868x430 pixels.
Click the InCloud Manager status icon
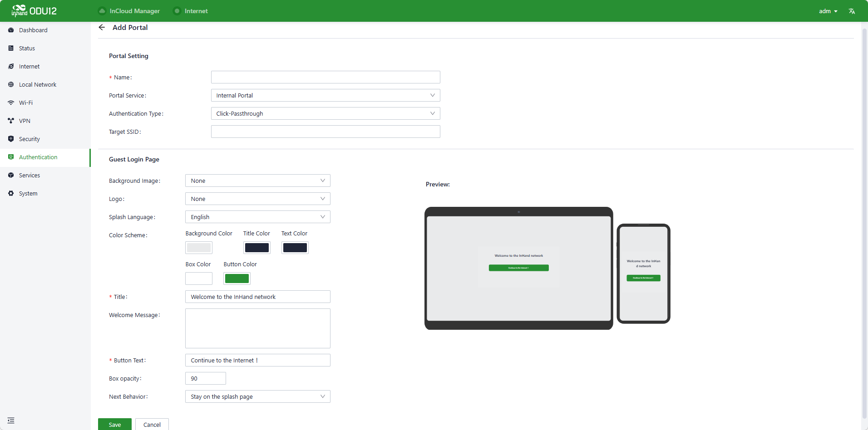[x=102, y=11]
